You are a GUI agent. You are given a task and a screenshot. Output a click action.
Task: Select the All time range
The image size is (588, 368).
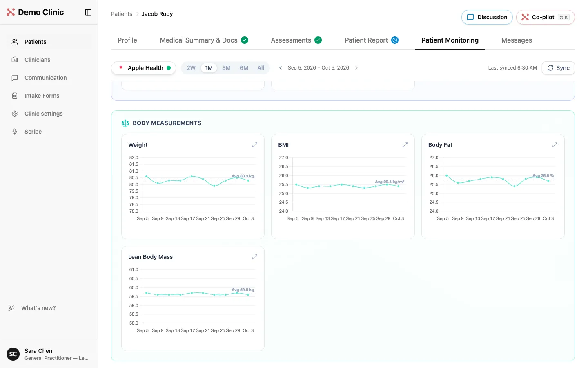coord(261,68)
